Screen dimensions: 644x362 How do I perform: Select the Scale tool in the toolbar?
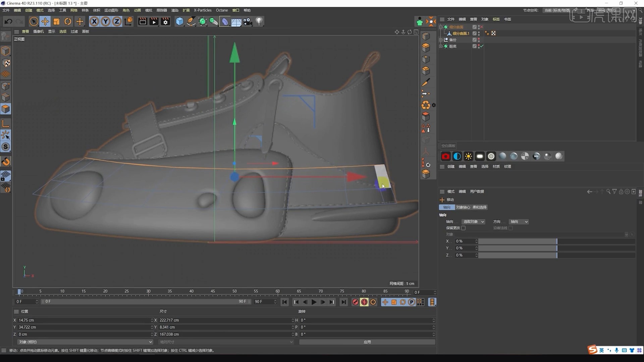pyautogui.click(x=56, y=21)
